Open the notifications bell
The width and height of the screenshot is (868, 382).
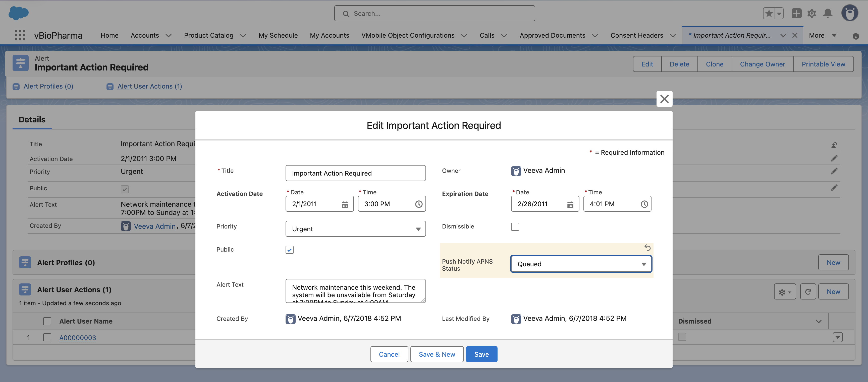[828, 14]
